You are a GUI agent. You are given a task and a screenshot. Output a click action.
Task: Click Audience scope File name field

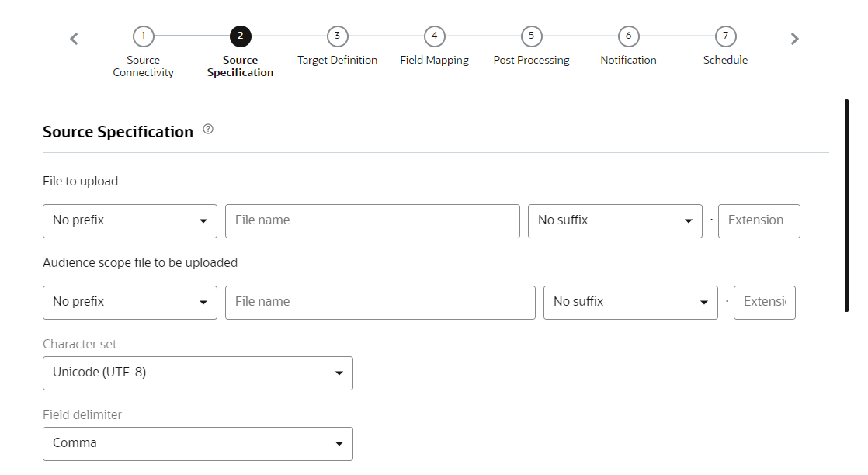380,303
